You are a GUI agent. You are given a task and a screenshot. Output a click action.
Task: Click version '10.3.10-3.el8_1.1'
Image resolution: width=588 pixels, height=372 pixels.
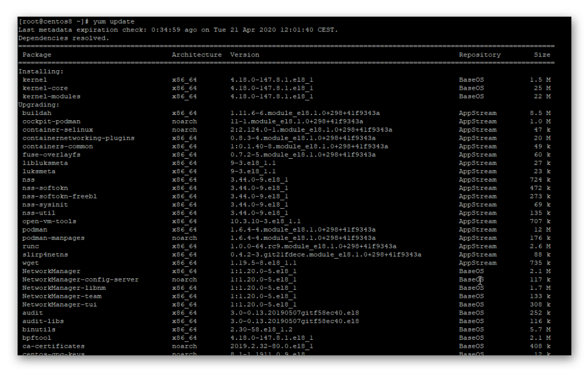(265, 221)
